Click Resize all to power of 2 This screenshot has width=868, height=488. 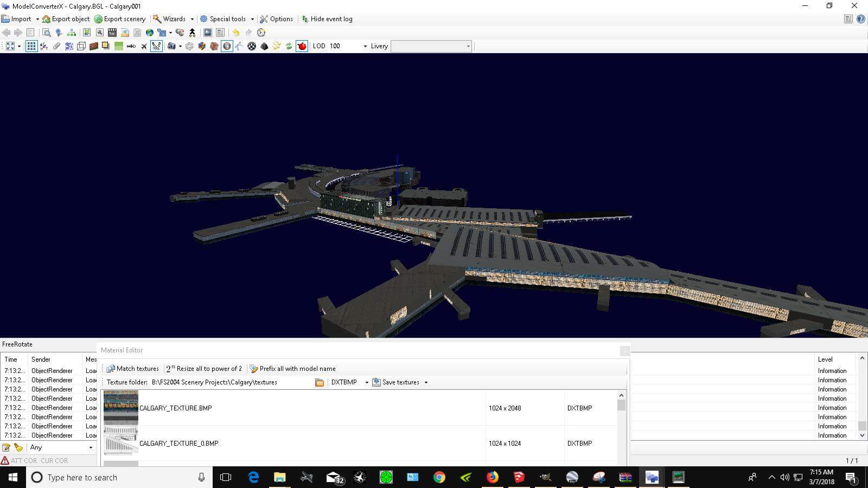tap(205, 369)
